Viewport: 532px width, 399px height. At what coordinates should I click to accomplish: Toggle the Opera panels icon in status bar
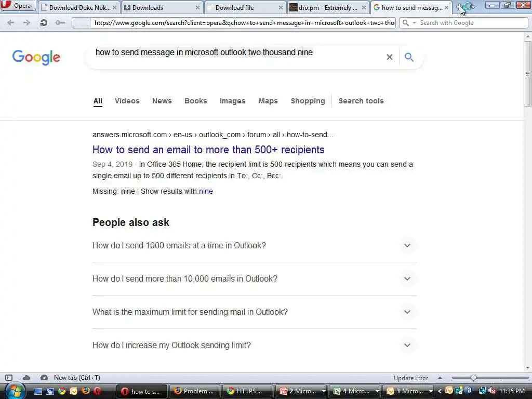9,378
